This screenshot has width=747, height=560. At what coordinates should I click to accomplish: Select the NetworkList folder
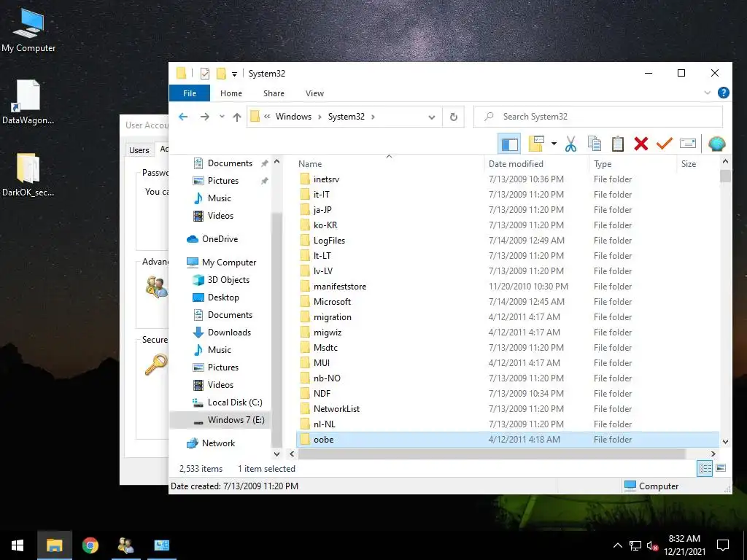[508, 409]
